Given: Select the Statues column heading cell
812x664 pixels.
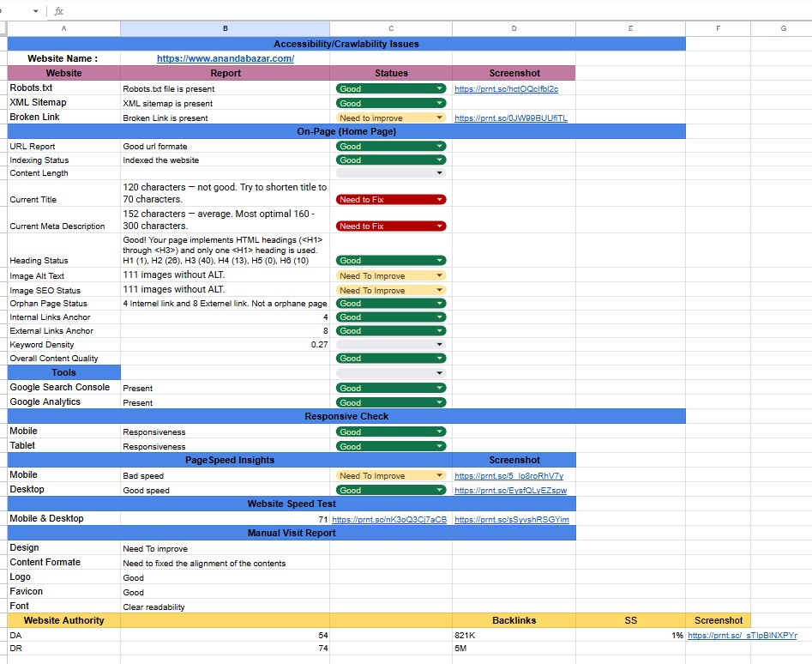Looking at the screenshot, I should [x=391, y=73].
